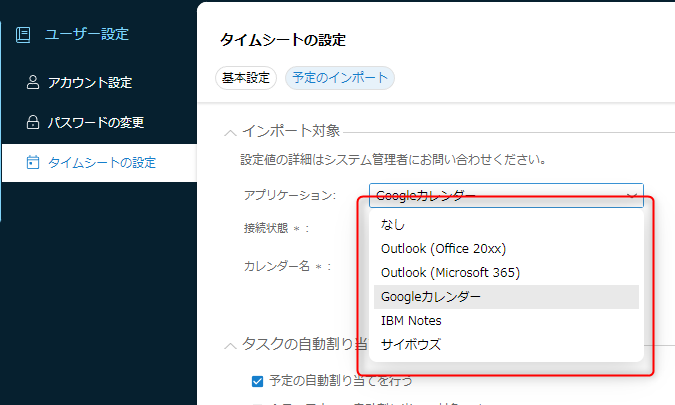Pick Outlook (Microsoft 365) from the list
Viewport: 675px width, 405px height.
click(x=450, y=273)
